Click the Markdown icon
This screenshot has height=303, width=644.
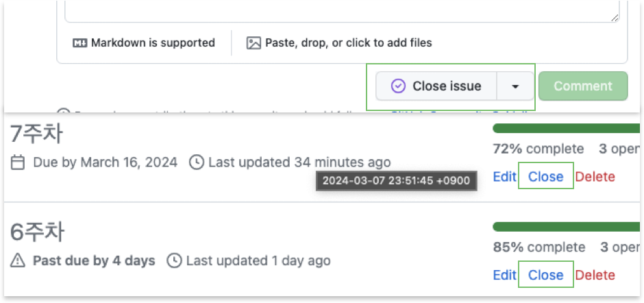[79, 43]
